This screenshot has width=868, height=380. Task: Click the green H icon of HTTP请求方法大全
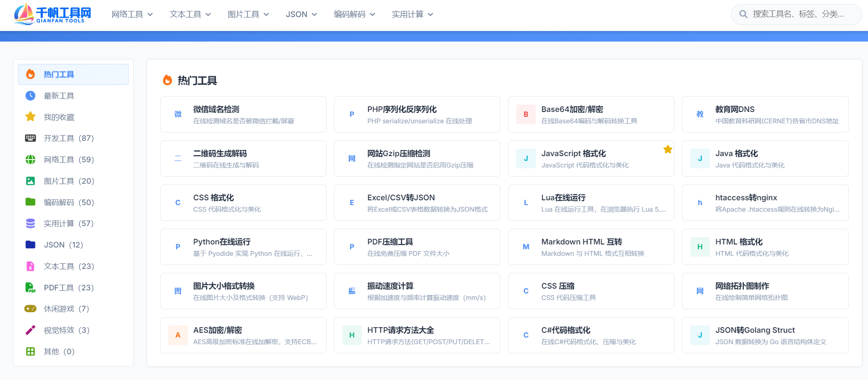[x=352, y=335]
